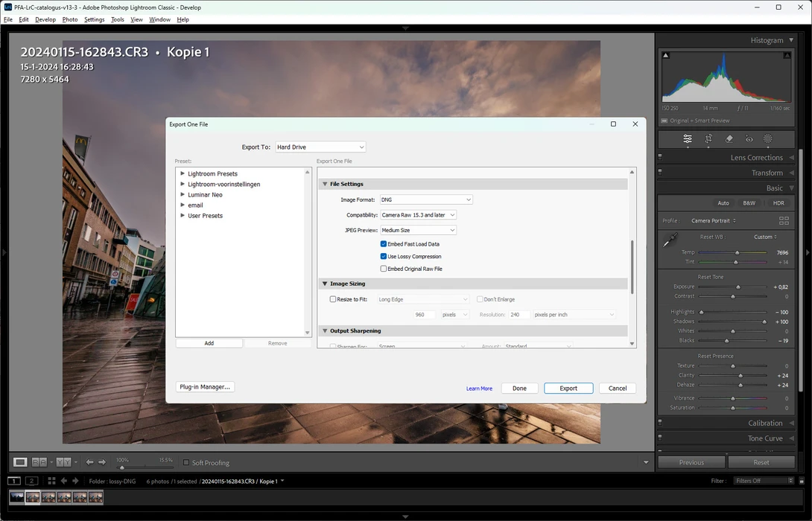Check Embed Original Raw File
The image size is (812, 521).
tap(384, 269)
